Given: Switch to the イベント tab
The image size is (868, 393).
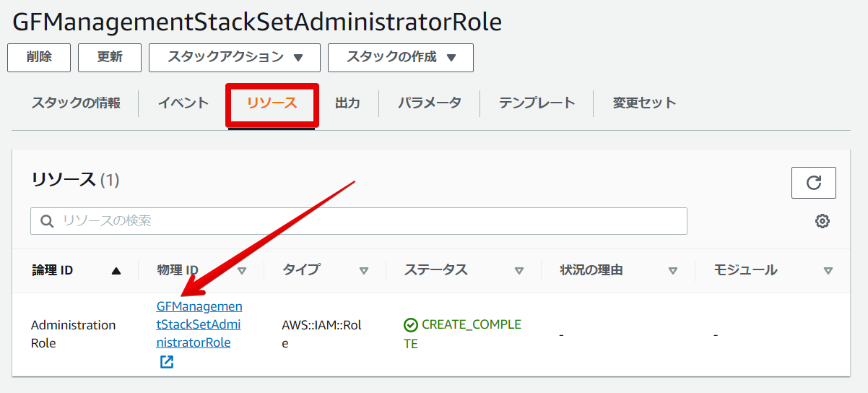Looking at the screenshot, I should 183,103.
